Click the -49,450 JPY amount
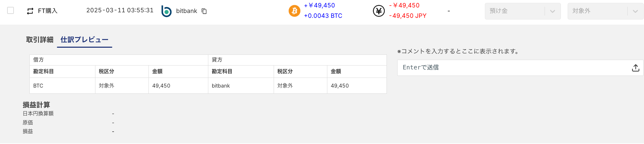Screen dimensions: 644x144 pyautogui.click(x=408, y=16)
